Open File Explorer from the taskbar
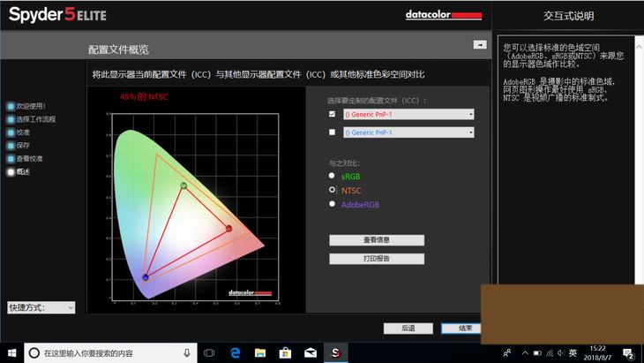Image resolution: width=644 pixels, height=363 pixels. click(x=260, y=353)
